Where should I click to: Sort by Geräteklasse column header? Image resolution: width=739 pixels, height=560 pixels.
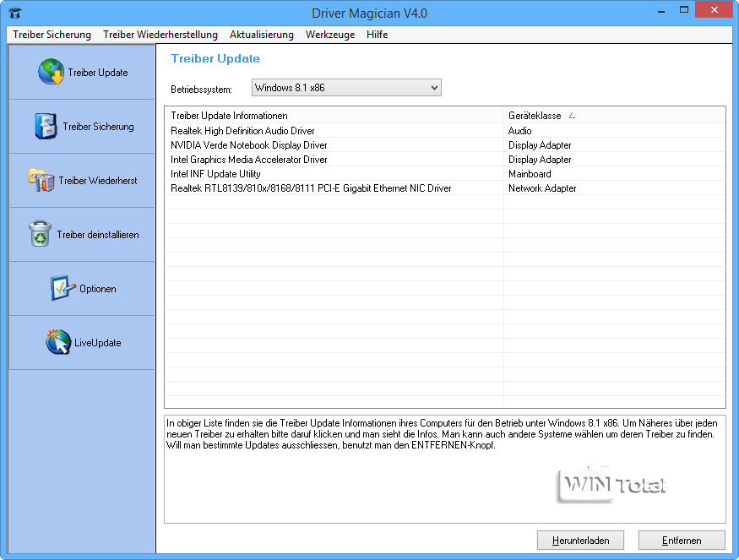click(614, 116)
